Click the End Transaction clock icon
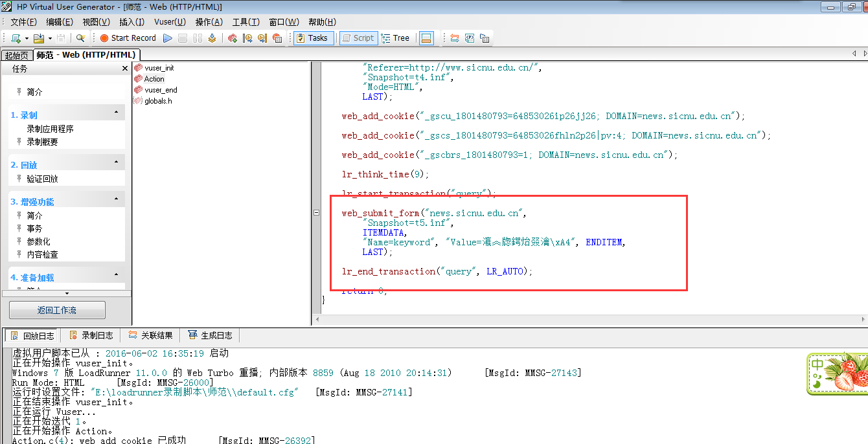 (262, 38)
